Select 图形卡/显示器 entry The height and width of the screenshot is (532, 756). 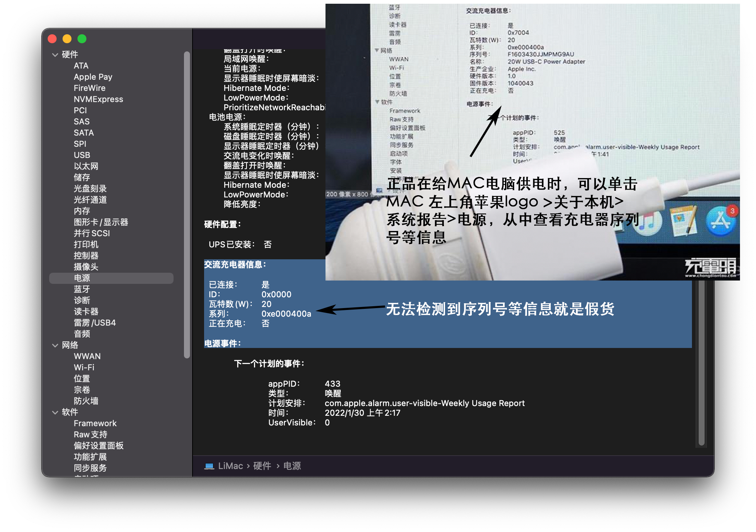[x=101, y=222]
